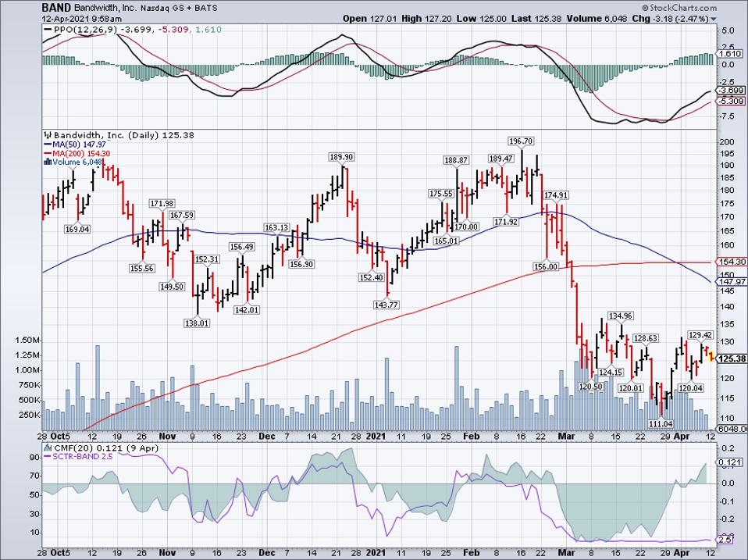Click the 6048.00 volume axis tag

pyautogui.click(x=733, y=429)
